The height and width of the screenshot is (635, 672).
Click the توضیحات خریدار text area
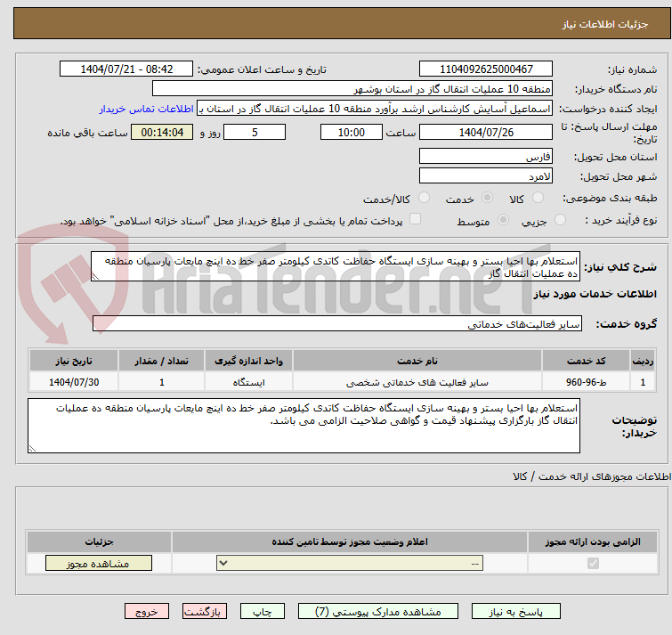(x=304, y=426)
